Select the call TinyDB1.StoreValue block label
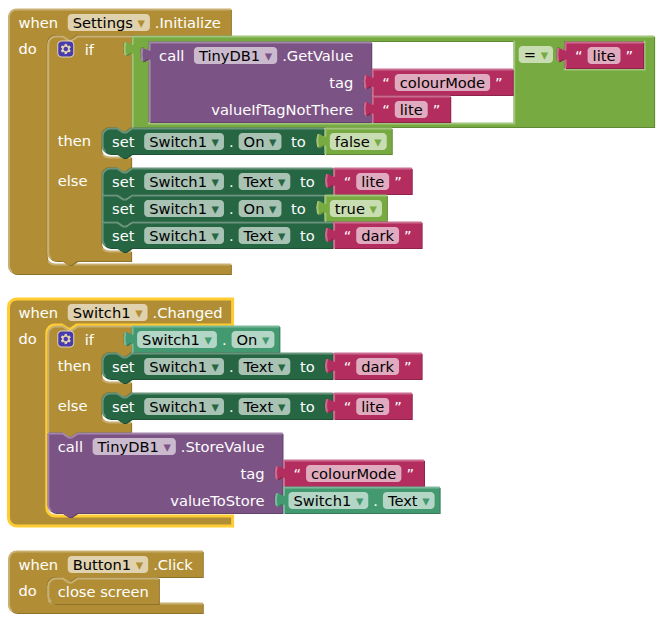The image size is (662, 620). (x=70, y=447)
